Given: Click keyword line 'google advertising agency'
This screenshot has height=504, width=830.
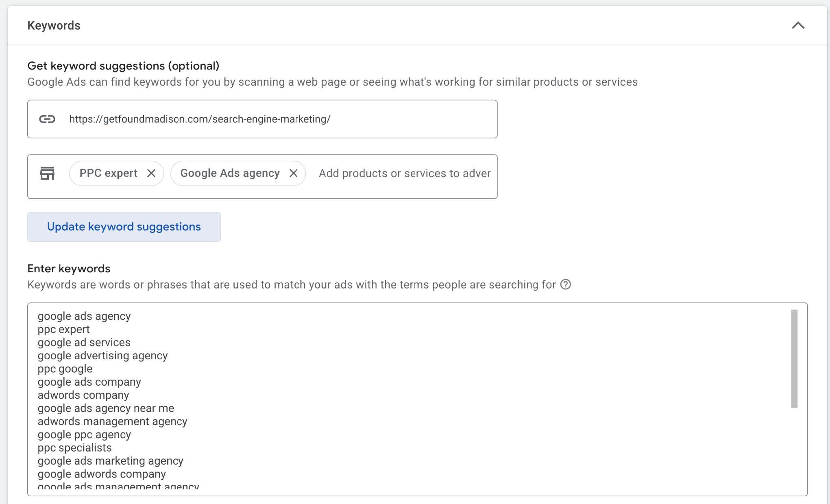Looking at the screenshot, I should [x=103, y=356].
